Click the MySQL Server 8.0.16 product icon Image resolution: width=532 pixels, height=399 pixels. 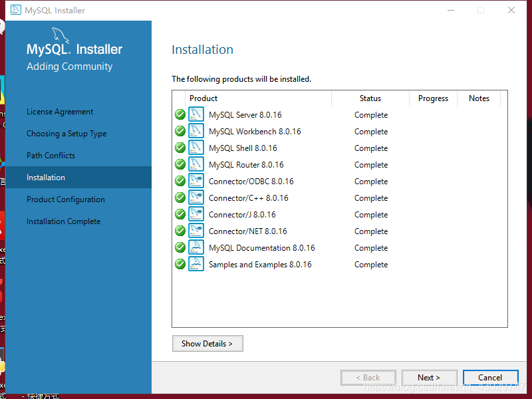[x=196, y=114]
